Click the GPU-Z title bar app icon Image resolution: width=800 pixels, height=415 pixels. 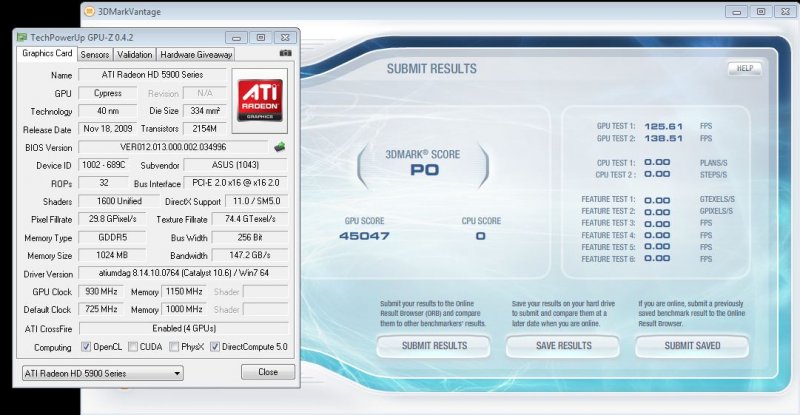tap(21, 37)
